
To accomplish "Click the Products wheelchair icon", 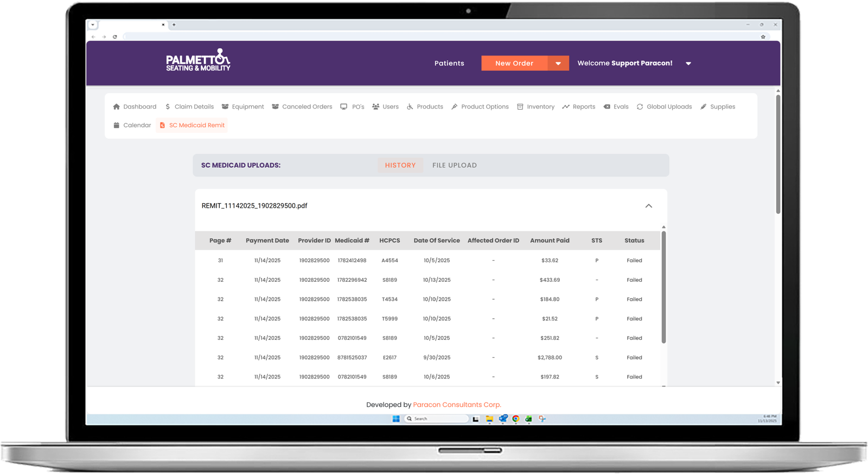I will [410, 107].
